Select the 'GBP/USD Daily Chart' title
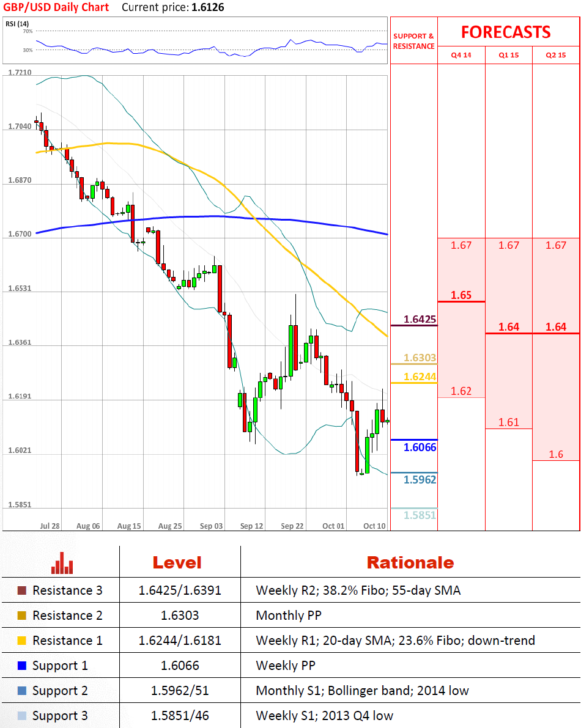581x728 pixels. (56, 7)
